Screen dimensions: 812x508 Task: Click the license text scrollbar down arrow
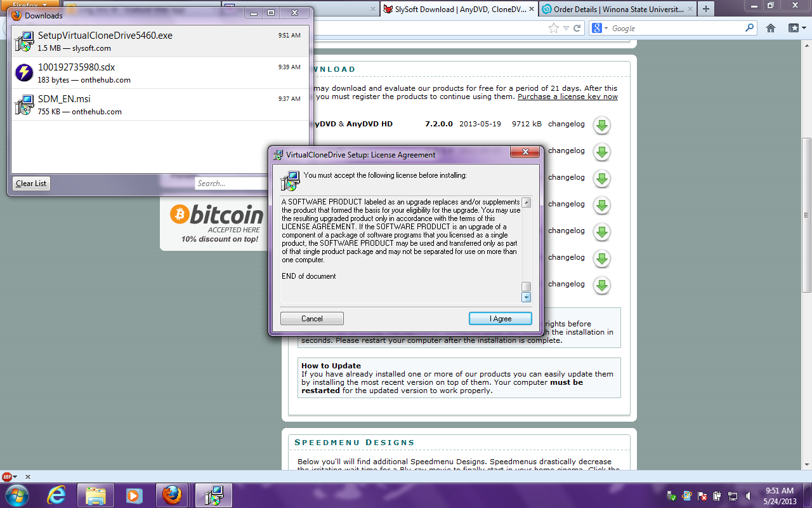click(x=526, y=297)
